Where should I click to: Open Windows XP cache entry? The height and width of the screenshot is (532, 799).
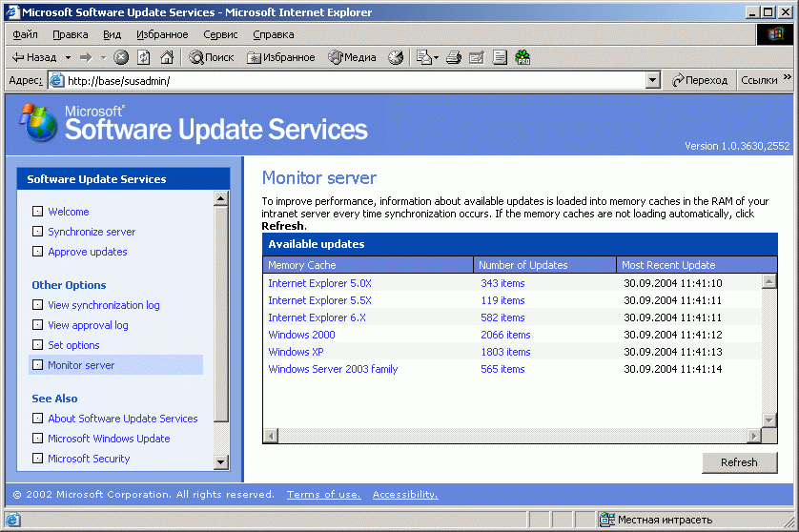[x=297, y=352]
